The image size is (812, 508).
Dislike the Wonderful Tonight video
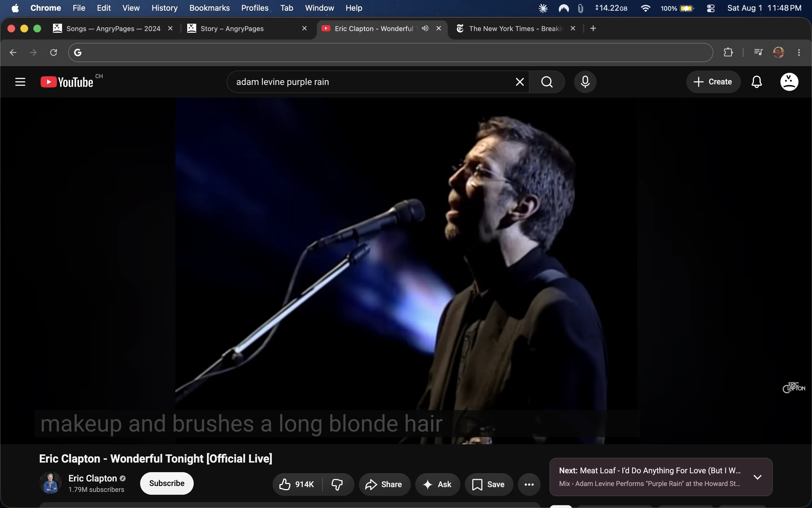coord(337,484)
